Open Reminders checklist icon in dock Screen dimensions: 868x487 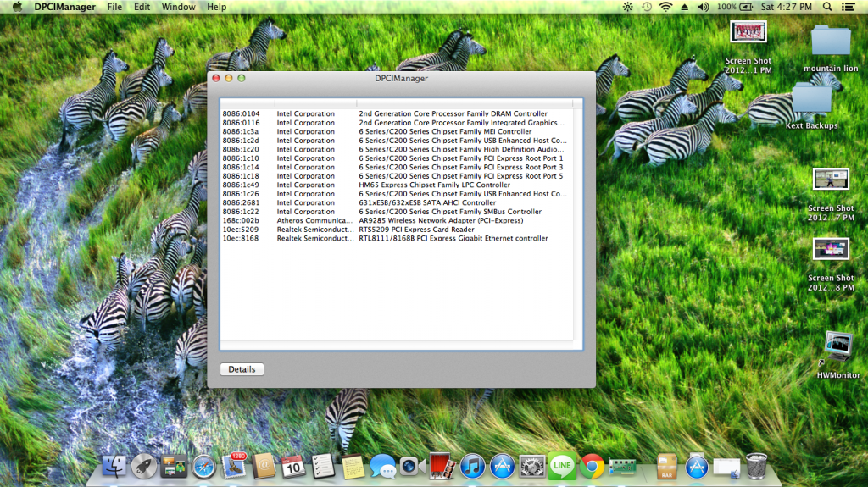(323, 466)
